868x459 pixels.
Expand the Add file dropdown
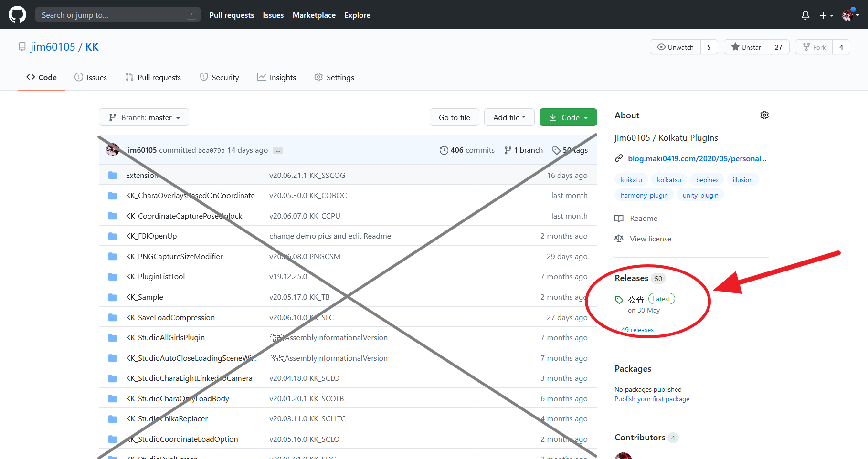509,118
